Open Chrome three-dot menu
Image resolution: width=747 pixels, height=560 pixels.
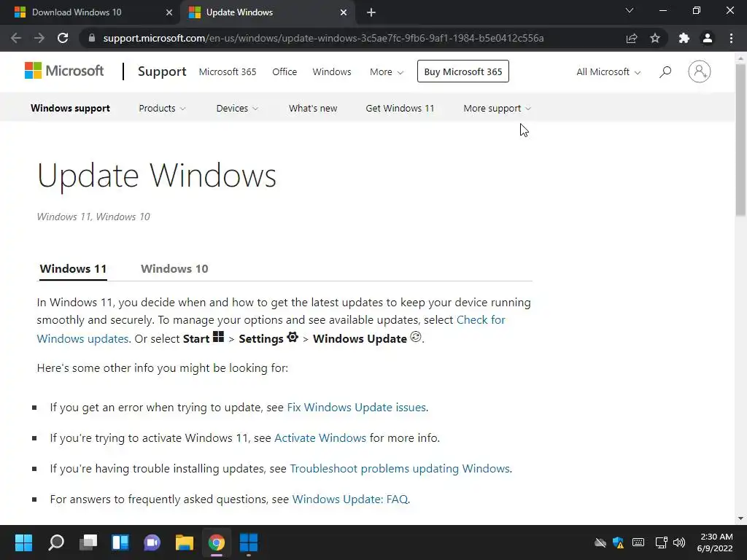pos(731,38)
